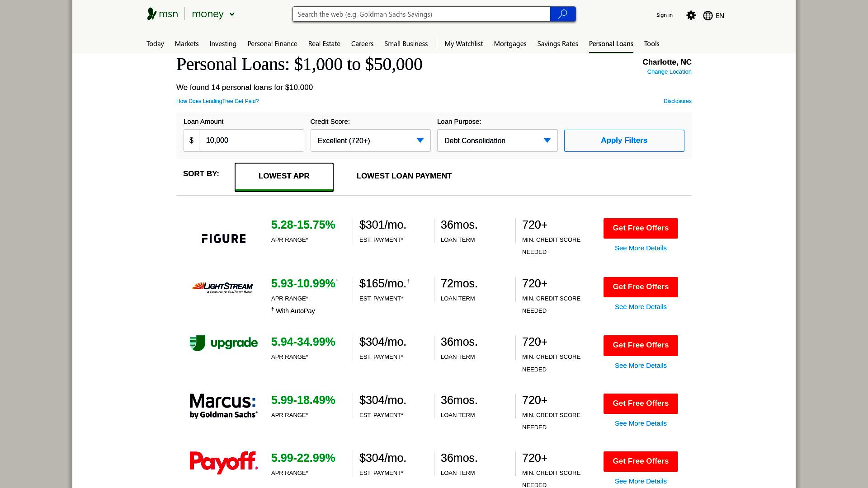
Task: Expand the money section dropdown chevron
Action: pyautogui.click(x=232, y=14)
